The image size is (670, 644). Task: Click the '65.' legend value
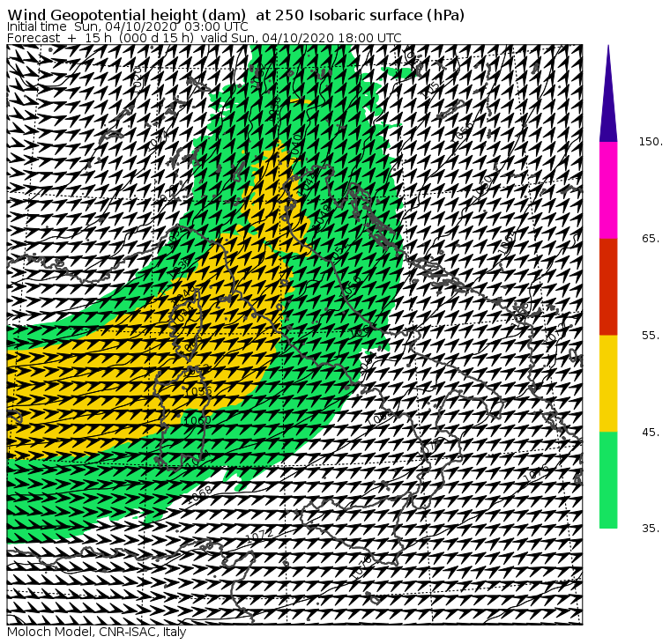coord(651,238)
